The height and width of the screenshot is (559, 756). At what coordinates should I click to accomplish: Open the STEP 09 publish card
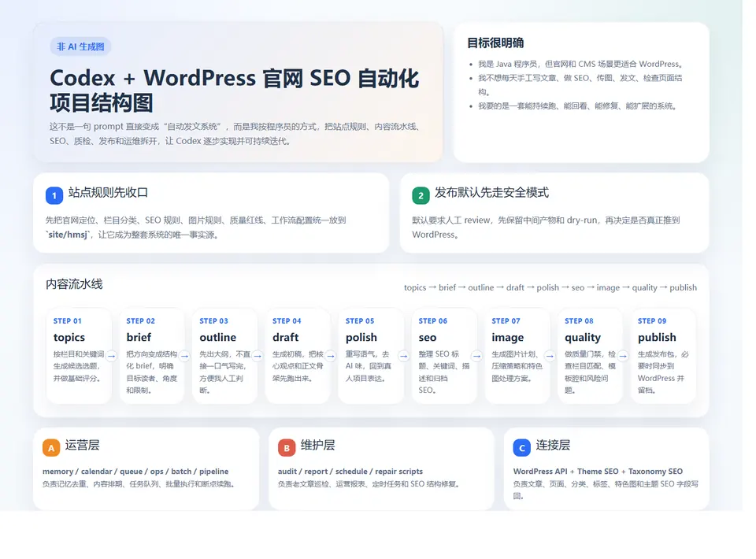point(663,354)
